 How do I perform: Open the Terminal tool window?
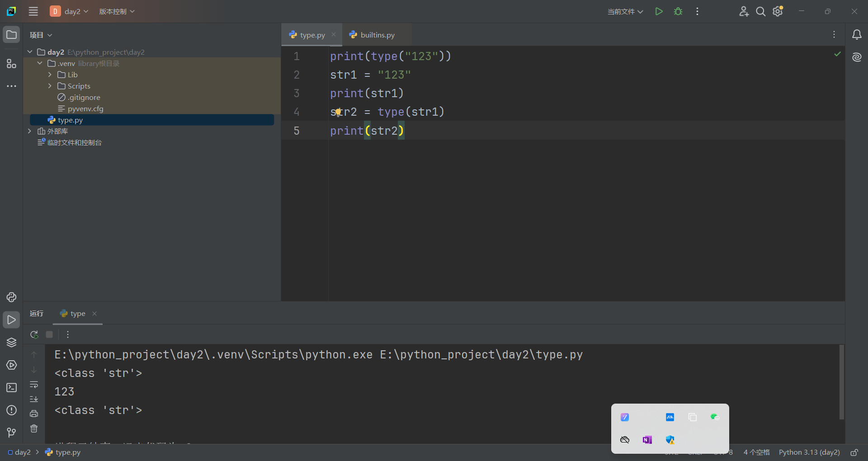coord(11,388)
